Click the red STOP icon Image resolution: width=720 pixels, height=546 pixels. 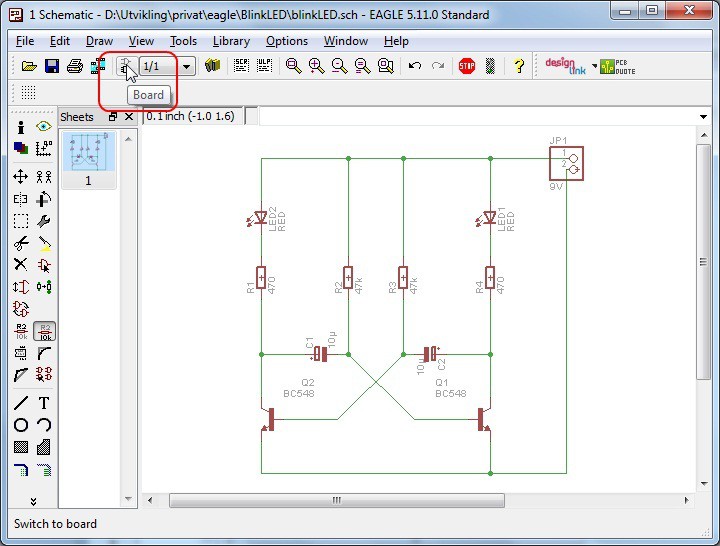pyautogui.click(x=466, y=66)
